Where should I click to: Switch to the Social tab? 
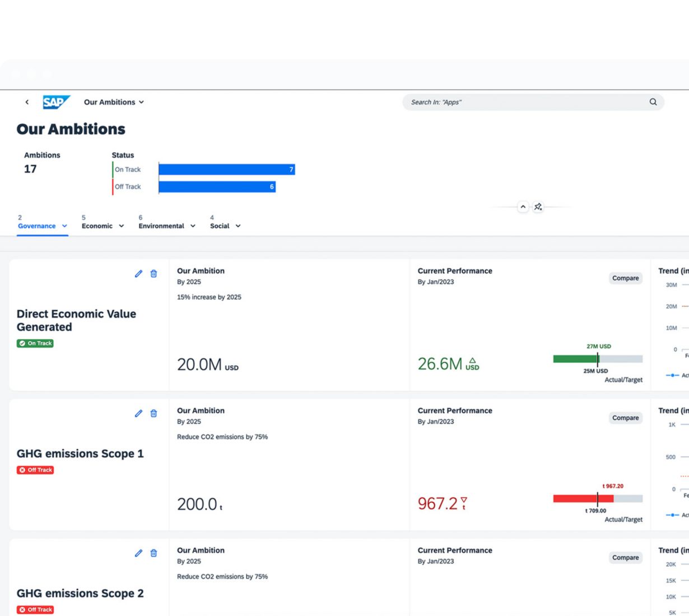click(220, 226)
